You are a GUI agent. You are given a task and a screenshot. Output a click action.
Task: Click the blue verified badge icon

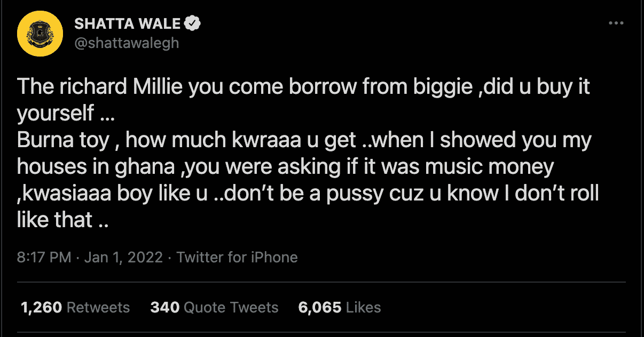(193, 23)
